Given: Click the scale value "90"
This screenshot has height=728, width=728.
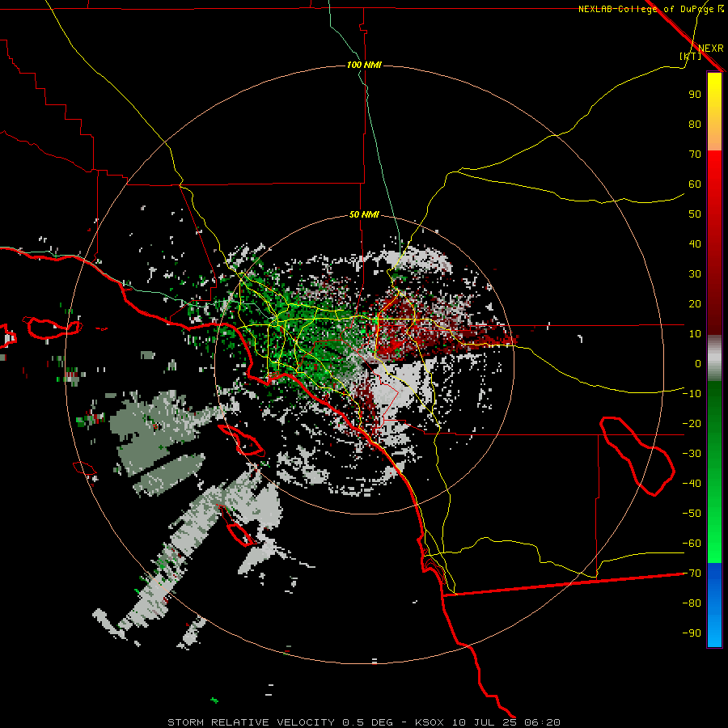Looking at the screenshot, I should click(x=695, y=95).
